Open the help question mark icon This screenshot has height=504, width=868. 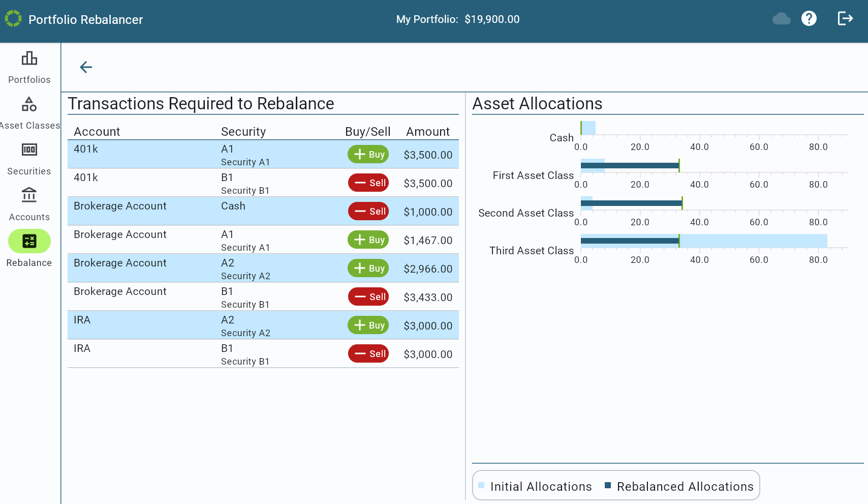(809, 18)
